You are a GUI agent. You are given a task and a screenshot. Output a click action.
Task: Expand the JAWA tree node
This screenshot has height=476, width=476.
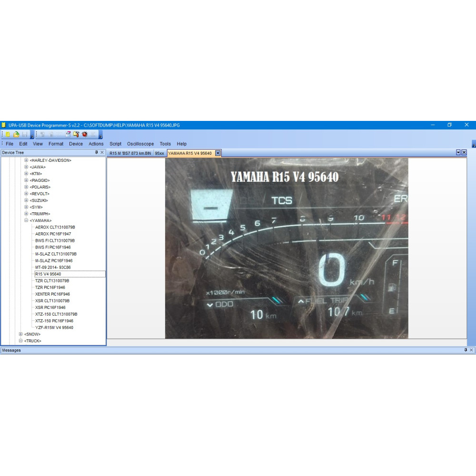(x=26, y=167)
